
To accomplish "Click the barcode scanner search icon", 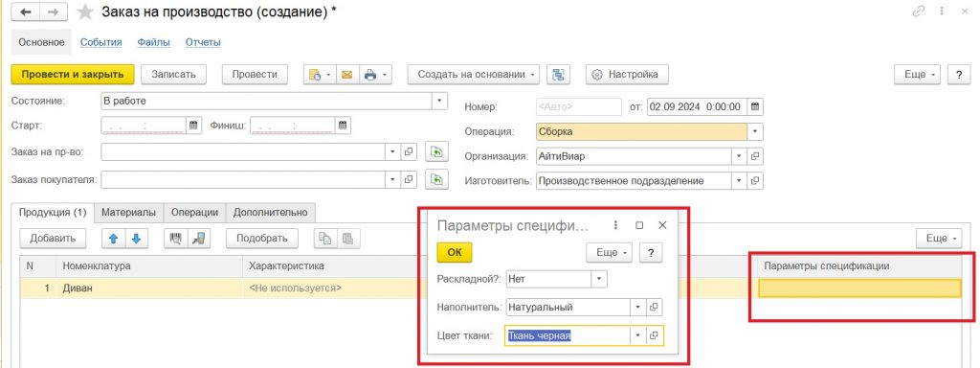I will pyautogui.click(x=176, y=238).
